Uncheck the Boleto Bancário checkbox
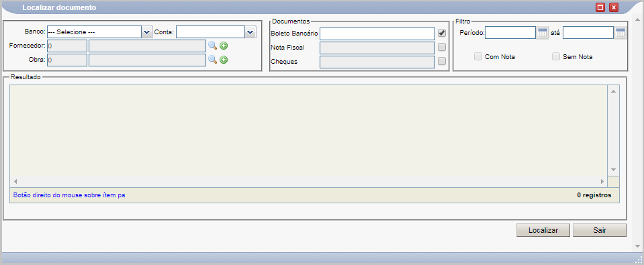The image size is (644, 265). click(x=442, y=34)
